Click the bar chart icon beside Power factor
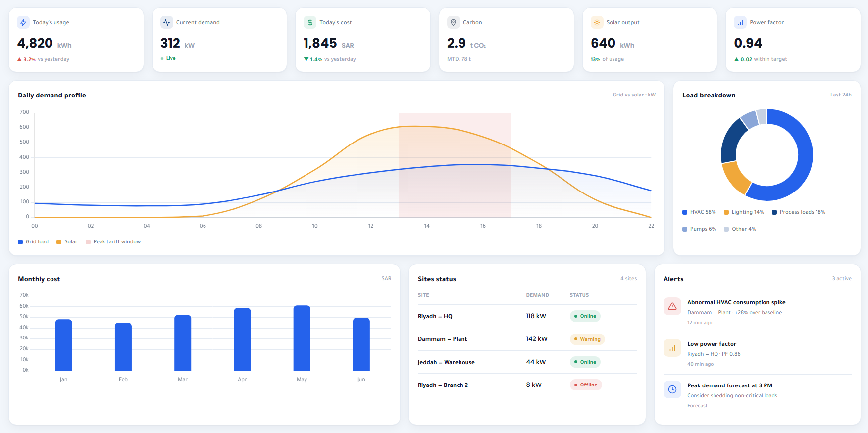Viewport: 868px width, 433px height. 740,22
